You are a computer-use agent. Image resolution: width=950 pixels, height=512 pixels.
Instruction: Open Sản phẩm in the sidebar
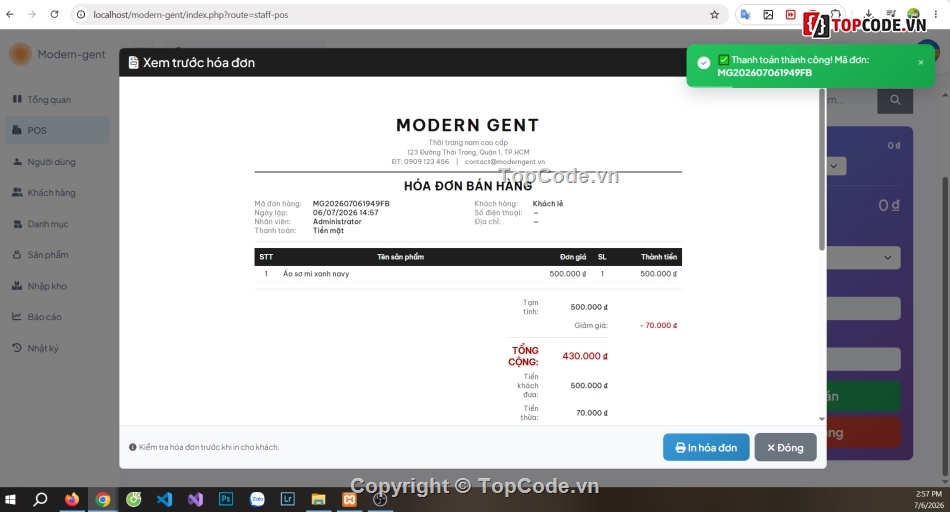pos(58,255)
